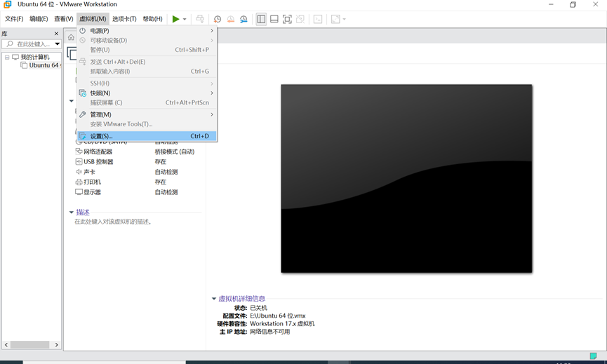Toggle the library sidebar view icon
Image resolution: width=607 pixels, height=364 pixels.
[x=261, y=19]
